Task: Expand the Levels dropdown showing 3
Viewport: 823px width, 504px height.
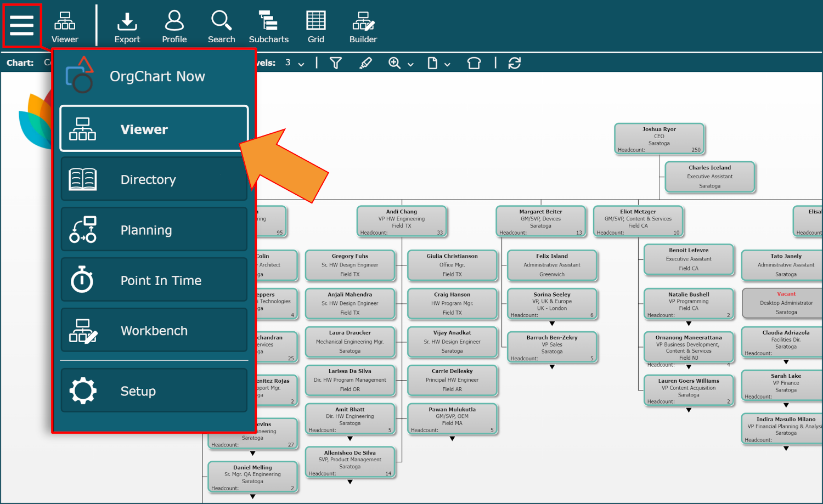Action: [295, 63]
